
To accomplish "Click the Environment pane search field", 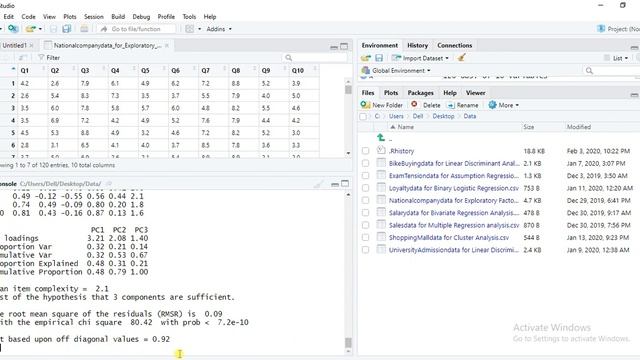I will (x=610, y=71).
